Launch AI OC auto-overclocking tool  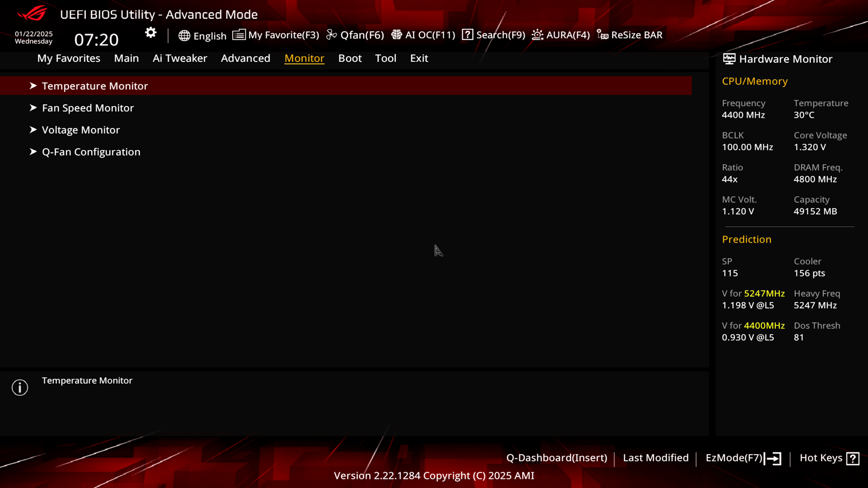[x=424, y=34]
